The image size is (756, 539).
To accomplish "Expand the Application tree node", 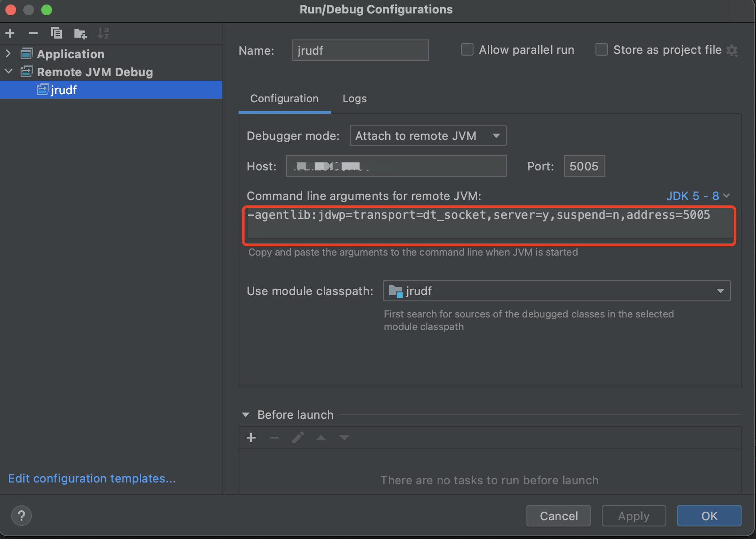I will click(8, 54).
